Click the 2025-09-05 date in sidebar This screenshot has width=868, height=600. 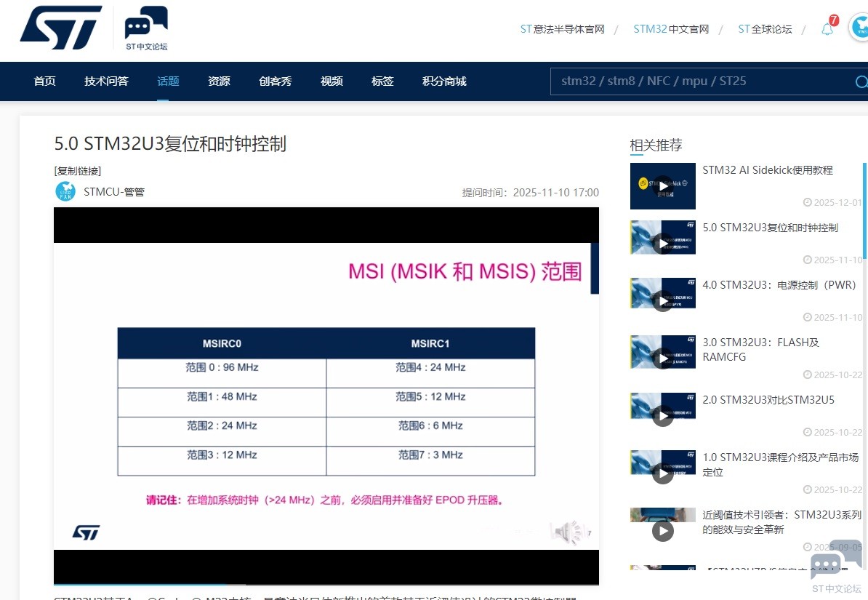pyautogui.click(x=832, y=547)
